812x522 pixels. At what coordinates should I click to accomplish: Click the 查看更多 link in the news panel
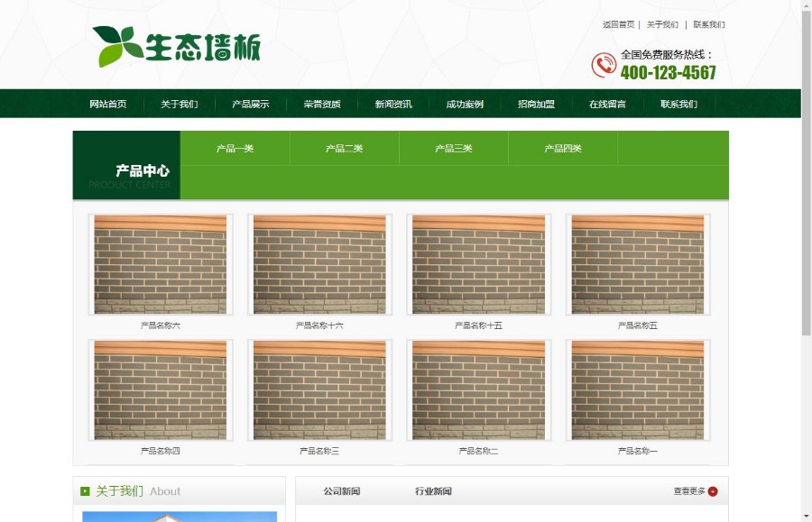tap(689, 491)
